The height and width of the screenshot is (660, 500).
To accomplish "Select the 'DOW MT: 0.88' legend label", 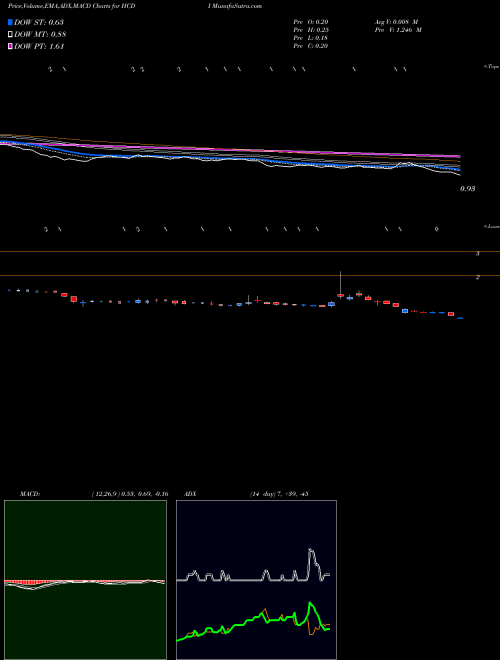I will 40,35.
